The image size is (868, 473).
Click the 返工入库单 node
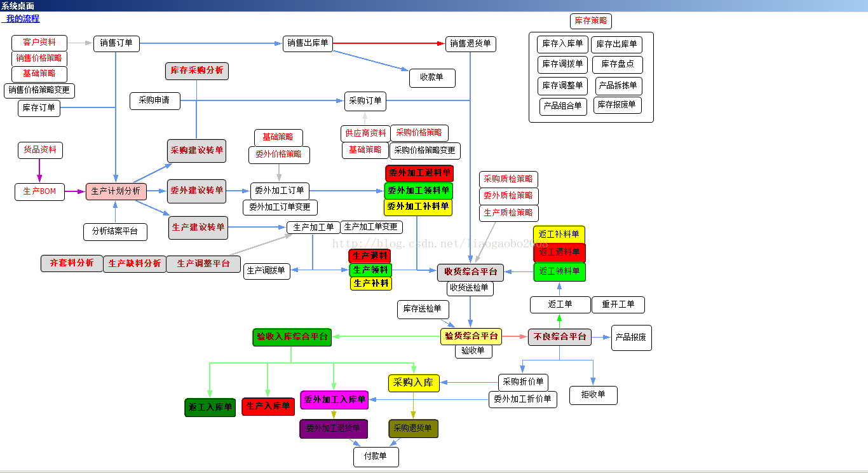click(210, 407)
